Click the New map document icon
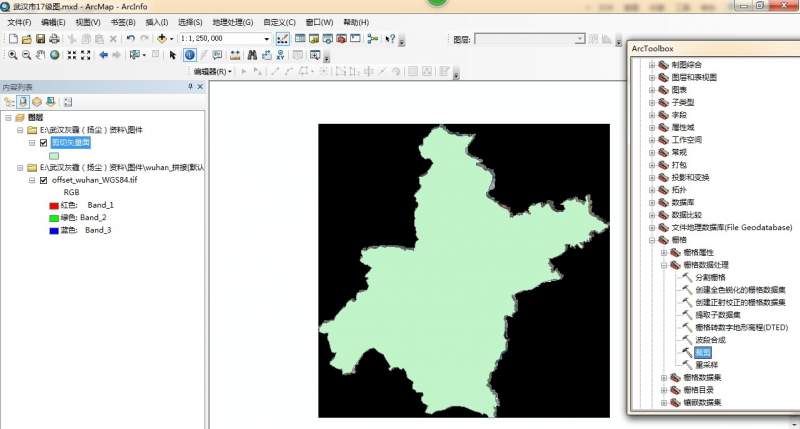The width and height of the screenshot is (800, 429). click(x=13, y=39)
